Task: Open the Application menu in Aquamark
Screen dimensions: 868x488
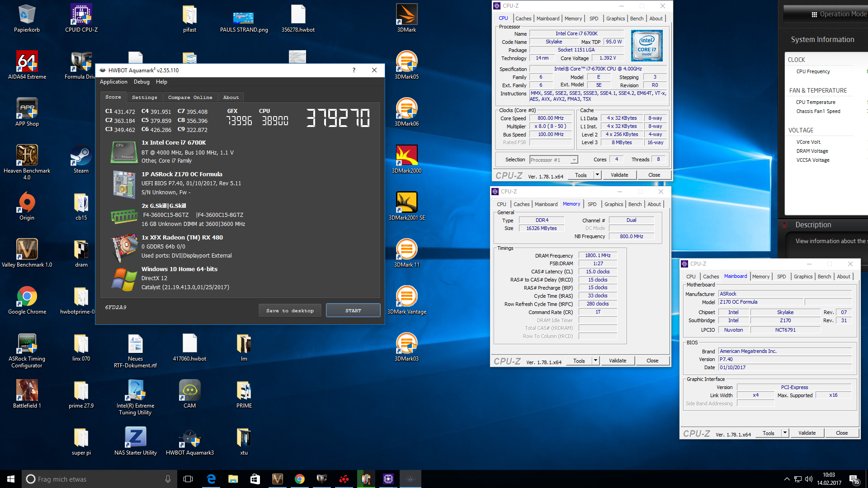Action: point(113,82)
